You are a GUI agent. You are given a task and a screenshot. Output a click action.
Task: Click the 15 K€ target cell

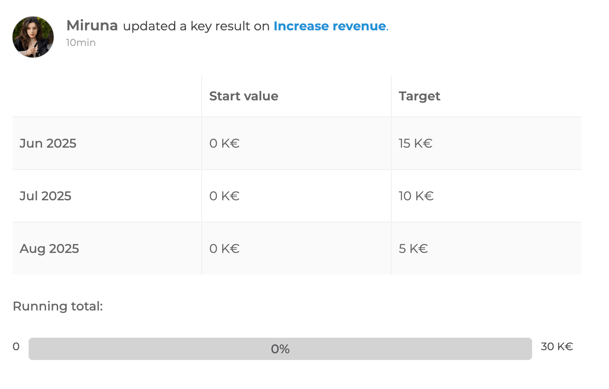pyautogui.click(x=415, y=143)
